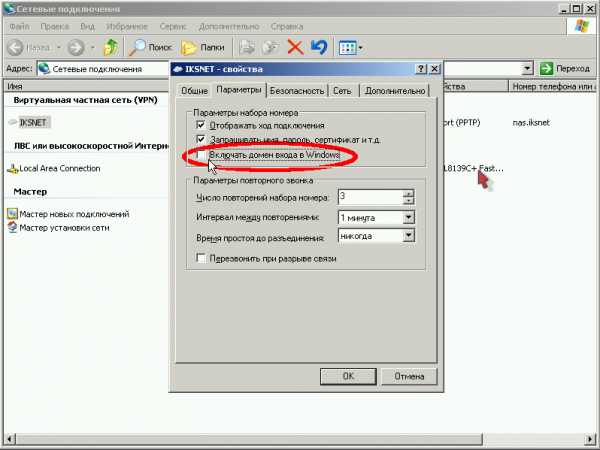Click the dialog help question mark button
Image resolution: width=600 pixels, height=450 pixels.
click(421, 69)
